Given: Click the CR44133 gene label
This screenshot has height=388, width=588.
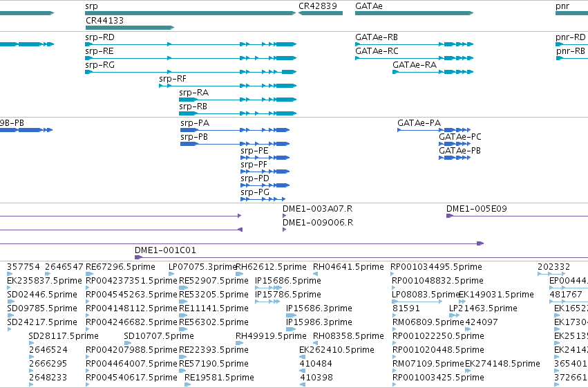Looking at the screenshot, I should coord(104,20).
